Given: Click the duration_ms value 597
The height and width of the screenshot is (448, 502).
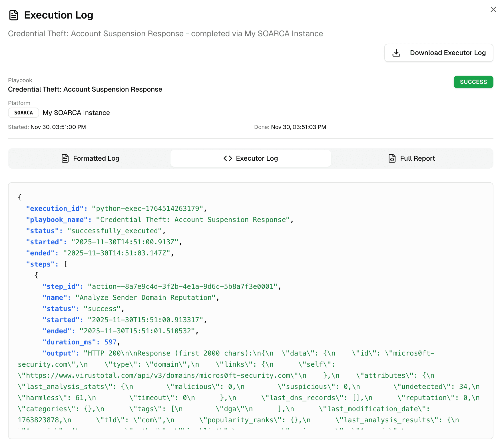Looking at the screenshot, I should [110, 342].
